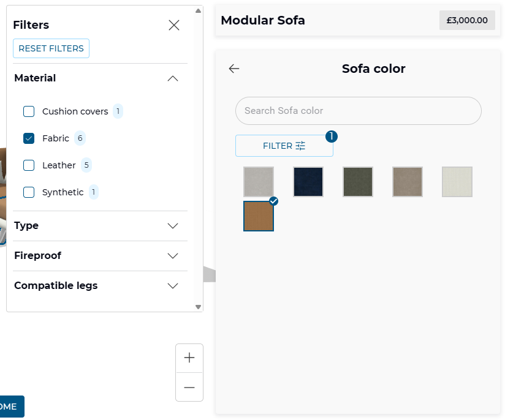Zoom out using the minus icon

coord(189,388)
